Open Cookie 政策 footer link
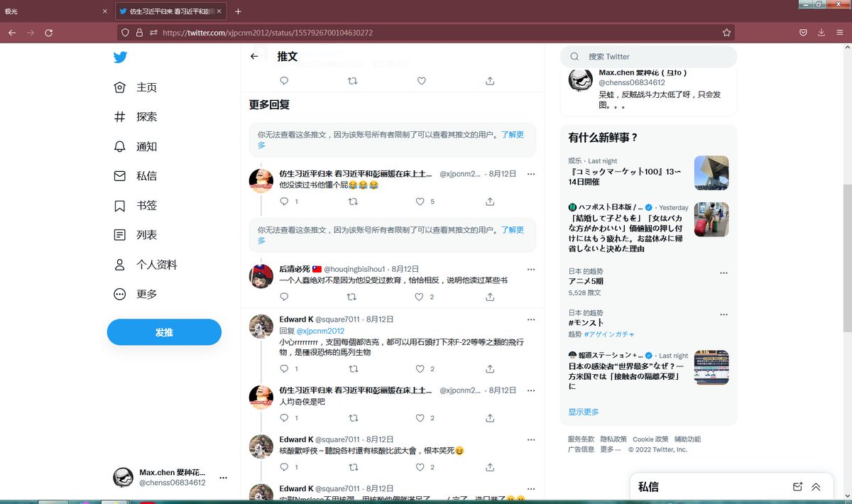The height and width of the screenshot is (504, 852). 650,439
